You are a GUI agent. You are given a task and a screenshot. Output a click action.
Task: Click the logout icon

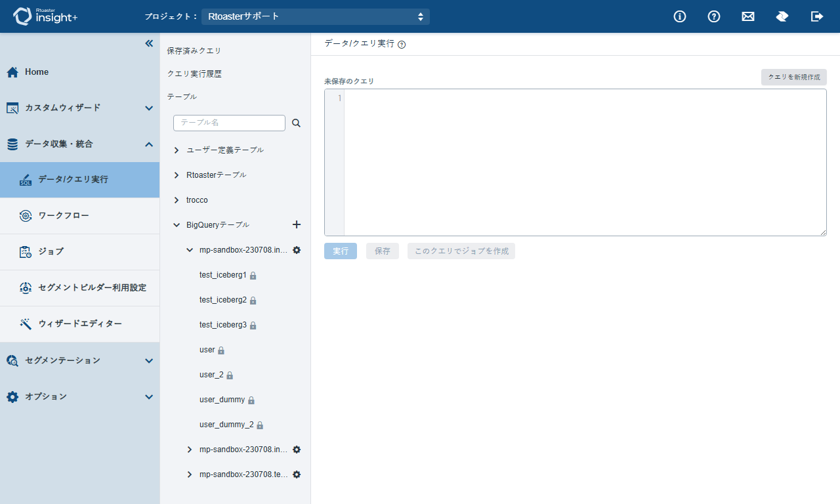pyautogui.click(x=817, y=16)
